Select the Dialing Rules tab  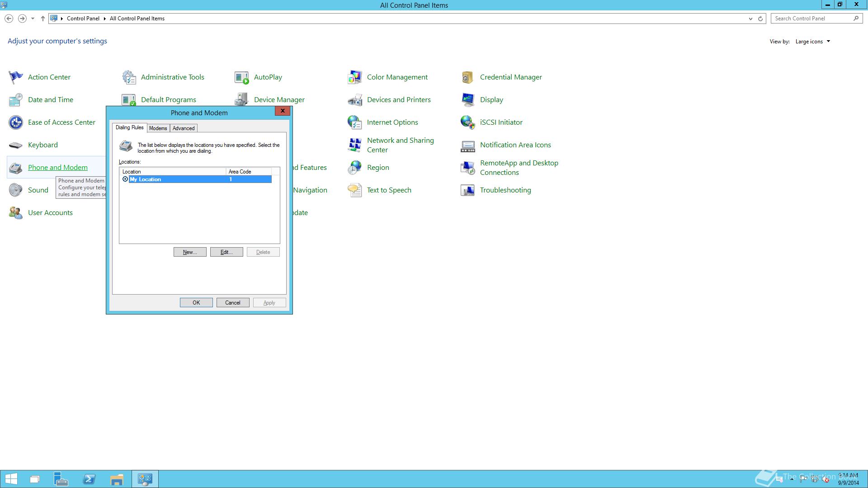coord(129,127)
